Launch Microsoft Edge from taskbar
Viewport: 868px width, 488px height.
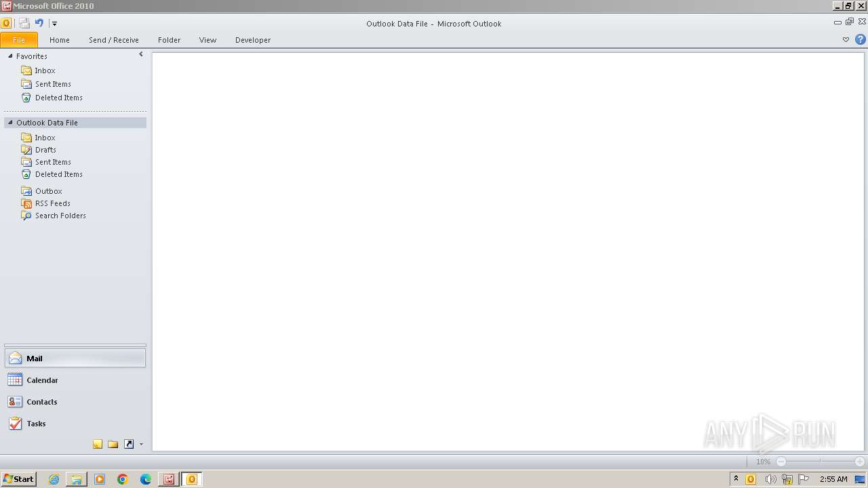pyautogui.click(x=146, y=479)
